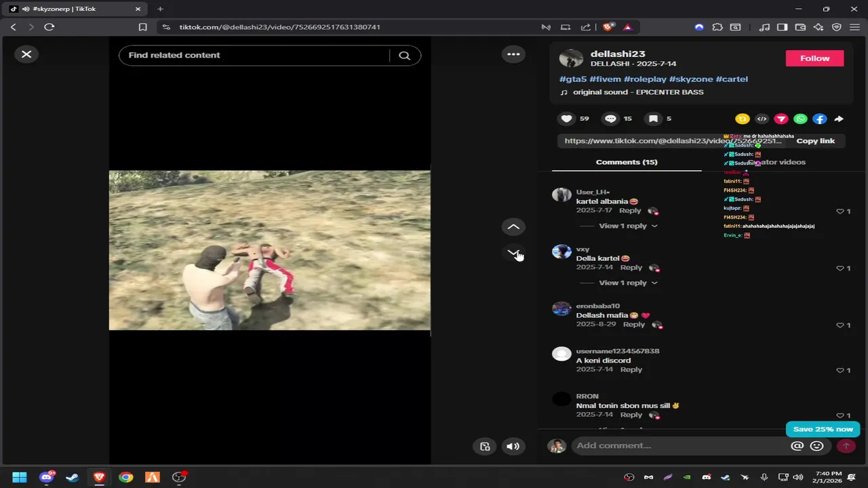This screenshot has height=488, width=868.
Task: Send to friends with the red share icon
Action: 781,119
